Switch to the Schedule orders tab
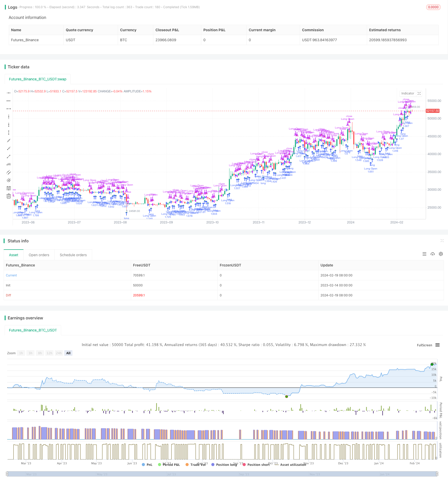 tap(73, 255)
